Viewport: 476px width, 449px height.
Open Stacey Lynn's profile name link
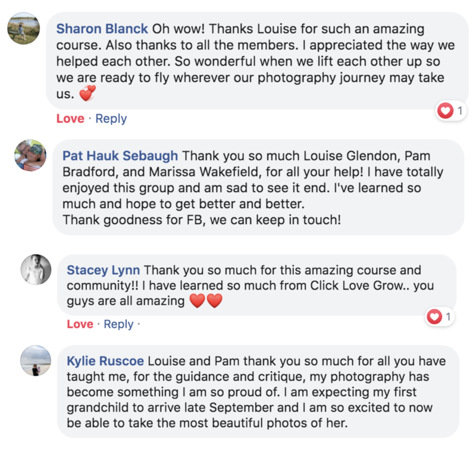click(x=104, y=270)
